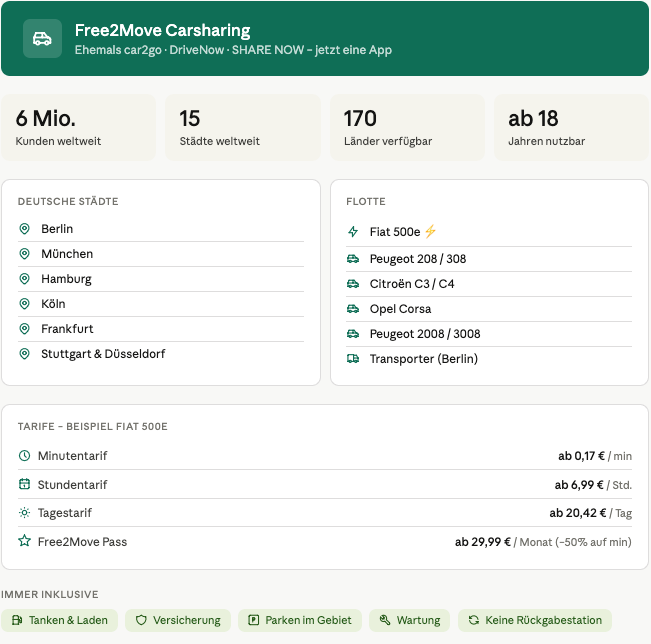Viewport: 651px width, 644px height.
Task: Click the location pin icon next to München
Action: tap(24, 254)
